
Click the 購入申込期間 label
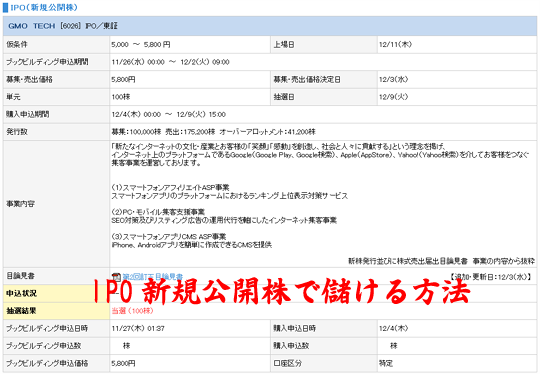tap(28, 114)
